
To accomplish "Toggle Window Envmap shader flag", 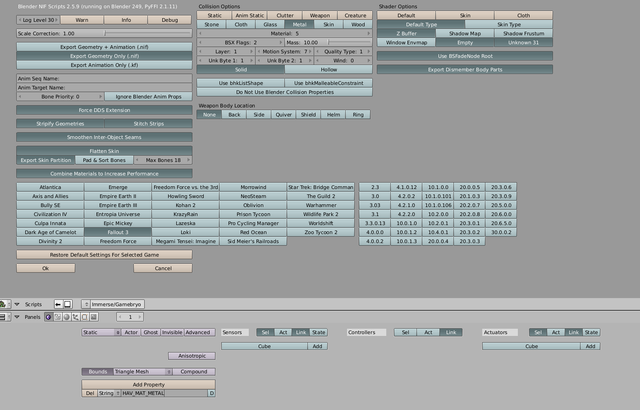I will (x=407, y=42).
